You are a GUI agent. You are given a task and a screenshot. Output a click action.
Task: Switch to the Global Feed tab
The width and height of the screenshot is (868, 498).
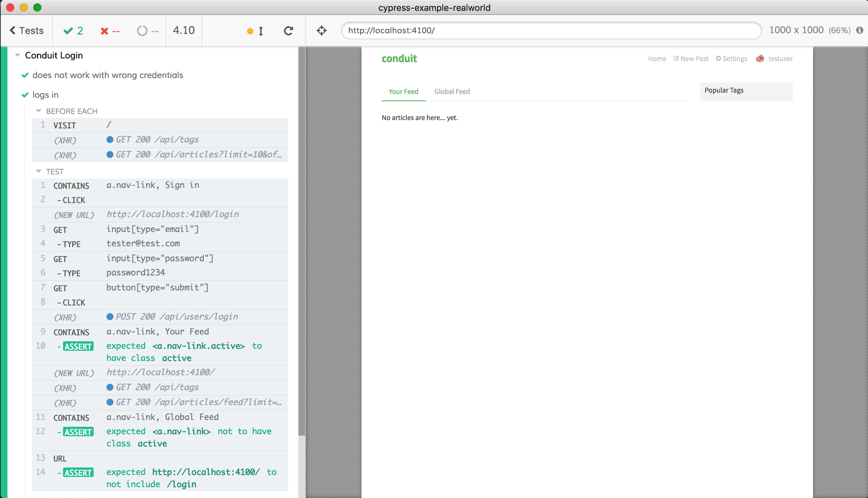point(452,91)
